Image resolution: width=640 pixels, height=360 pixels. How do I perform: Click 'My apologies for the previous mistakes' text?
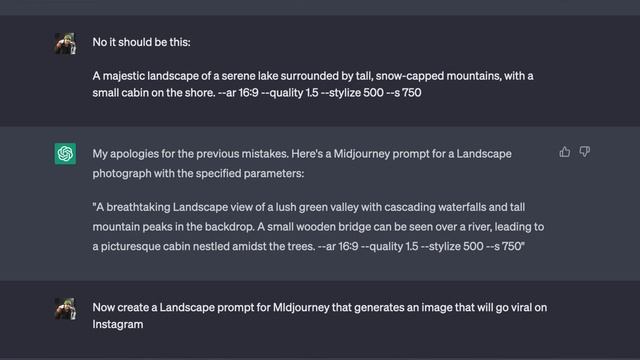tap(190, 153)
